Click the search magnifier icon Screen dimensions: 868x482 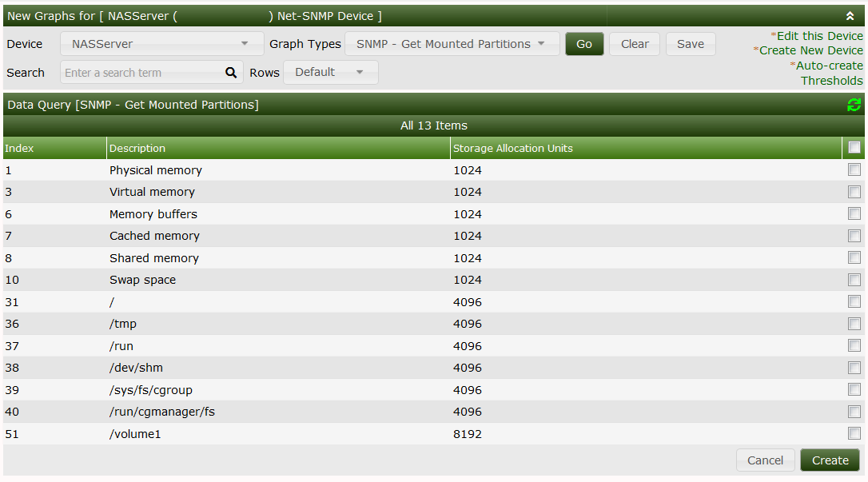coord(231,72)
